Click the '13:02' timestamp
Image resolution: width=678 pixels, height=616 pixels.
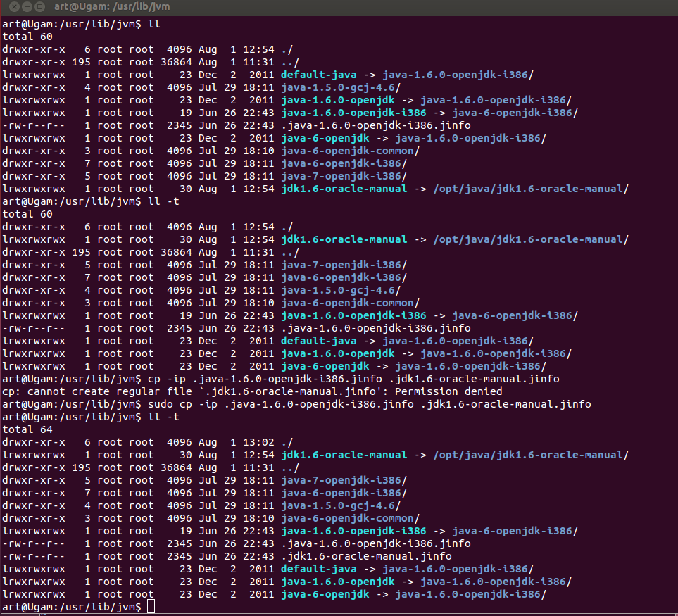tap(258, 442)
